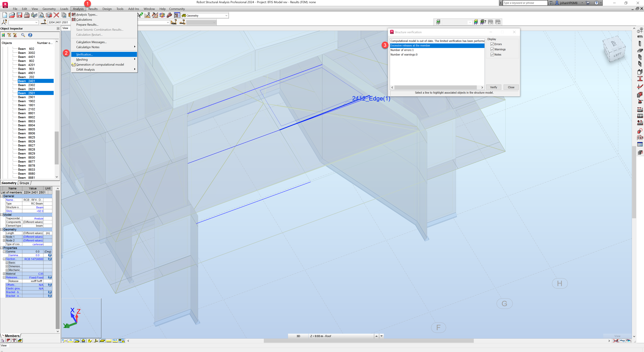Uncheck Errors in the Display options
Screen dimensions: 644x352
coord(492,44)
